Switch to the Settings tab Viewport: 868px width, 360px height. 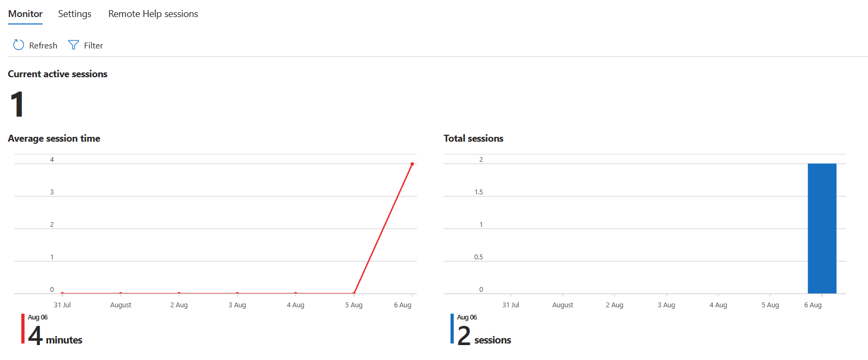tap(75, 14)
